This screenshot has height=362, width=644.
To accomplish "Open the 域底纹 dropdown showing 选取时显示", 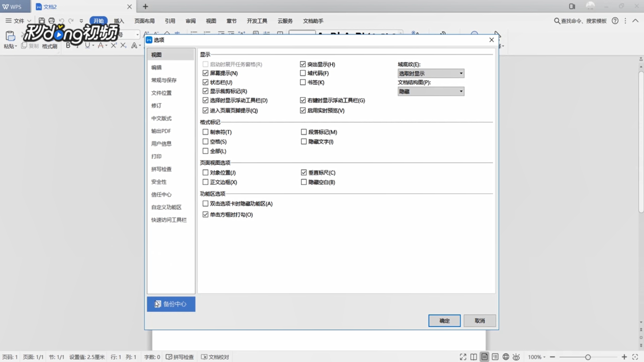I will pyautogui.click(x=431, y=73).
